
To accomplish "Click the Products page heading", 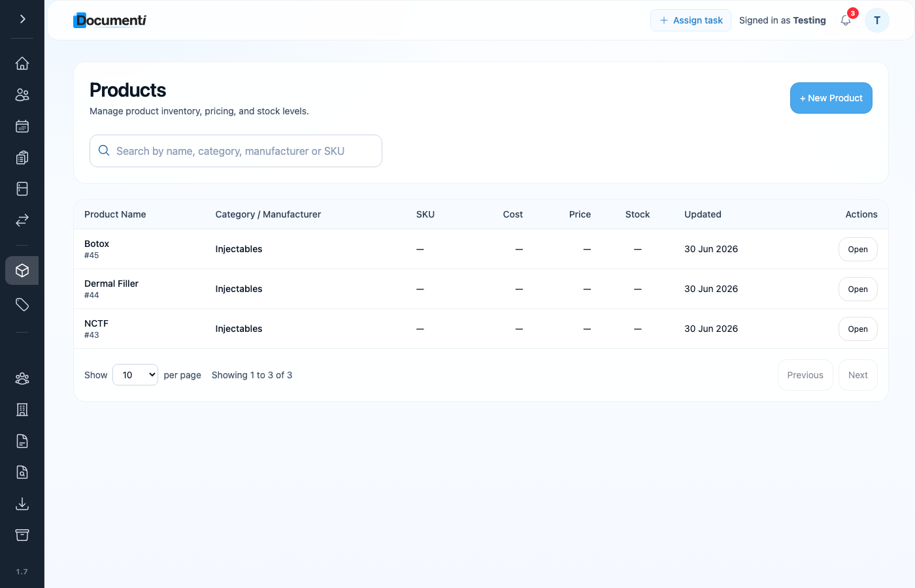I will (x=128, y=90).
